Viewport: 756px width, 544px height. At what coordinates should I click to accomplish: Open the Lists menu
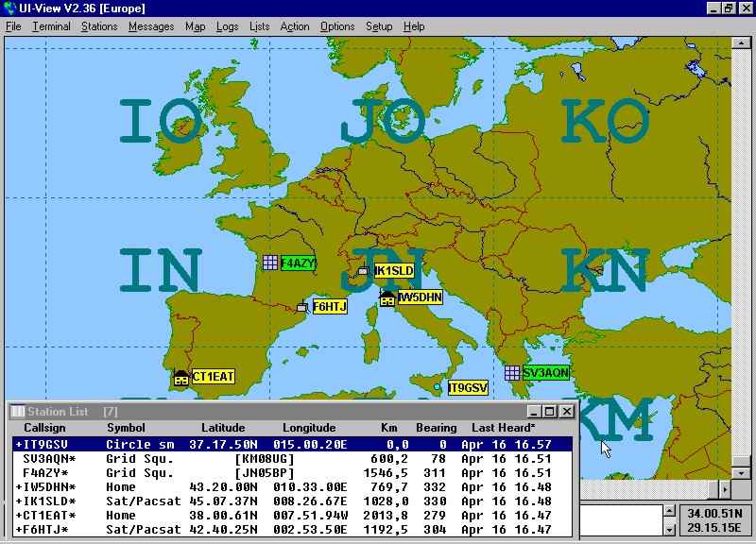coord(259,26)
